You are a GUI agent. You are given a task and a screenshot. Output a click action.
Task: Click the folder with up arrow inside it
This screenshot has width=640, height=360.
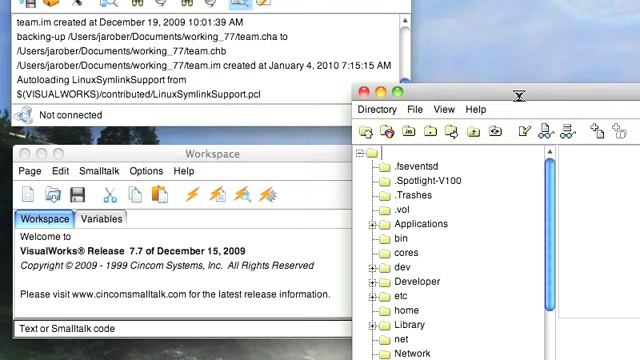(473, 131)
